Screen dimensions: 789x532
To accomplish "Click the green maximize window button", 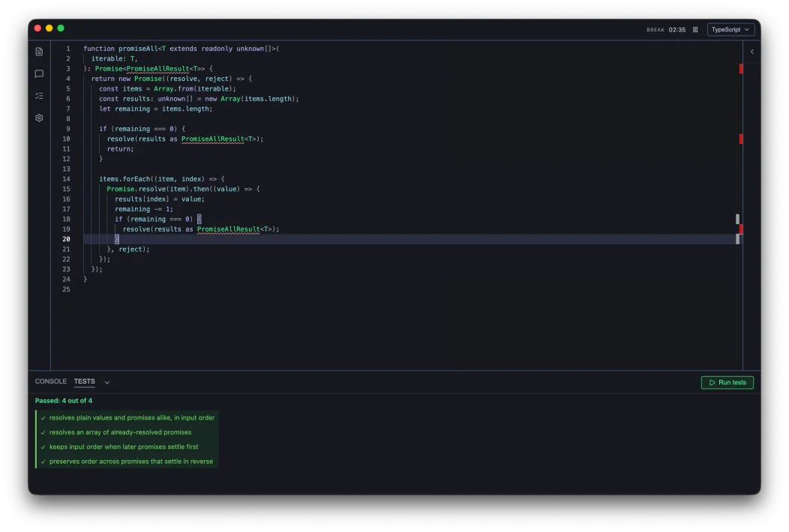I will (61, 28).
